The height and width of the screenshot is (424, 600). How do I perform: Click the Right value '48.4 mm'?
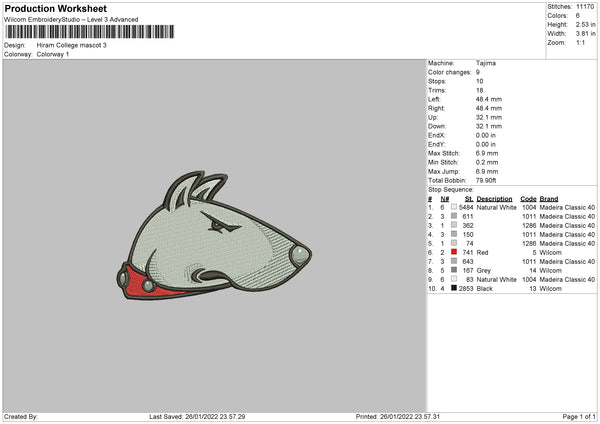pyautogui.click(x=489, y=108)
